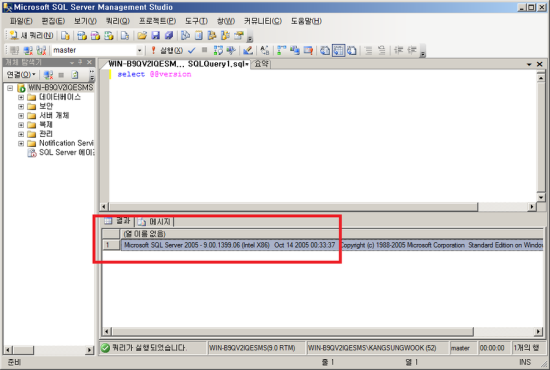
Task: Expand the Notification Services node
Action: pos(21,143)
